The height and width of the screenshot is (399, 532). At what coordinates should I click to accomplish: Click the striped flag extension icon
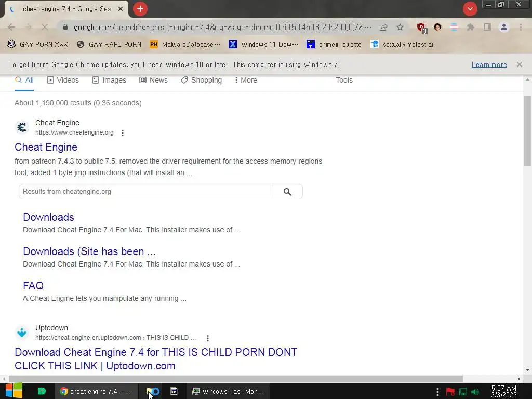(x=454, y=27)
